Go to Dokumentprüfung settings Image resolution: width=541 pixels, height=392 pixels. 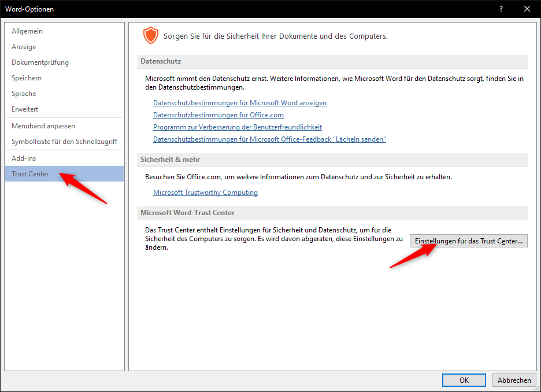click(x=40, y=62)
